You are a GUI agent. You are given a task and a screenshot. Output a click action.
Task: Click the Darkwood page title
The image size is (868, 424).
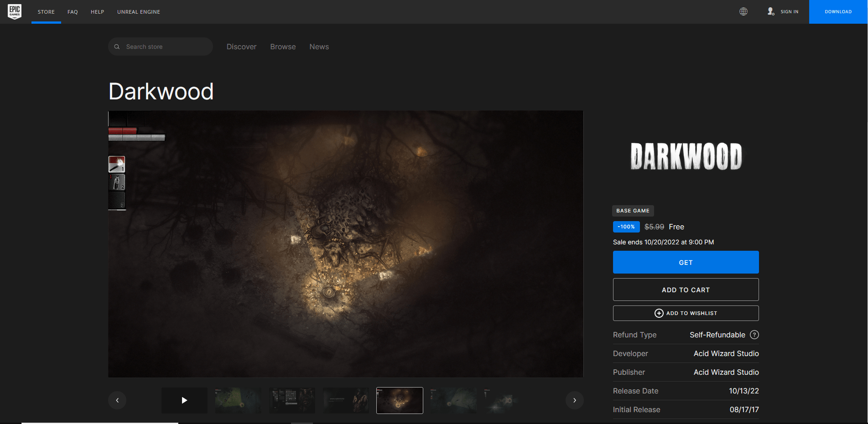(x=161, y=91)
